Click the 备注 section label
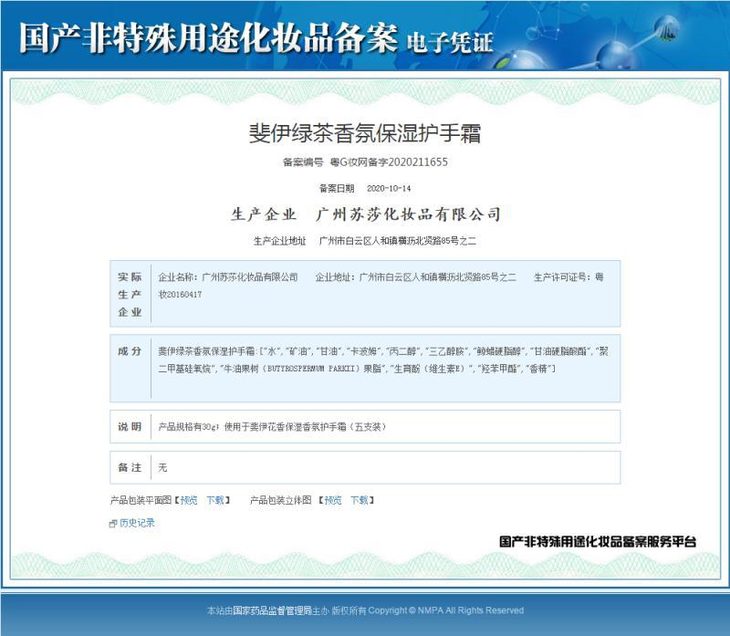The image size is (730, 636). click(x=130, y=467)
